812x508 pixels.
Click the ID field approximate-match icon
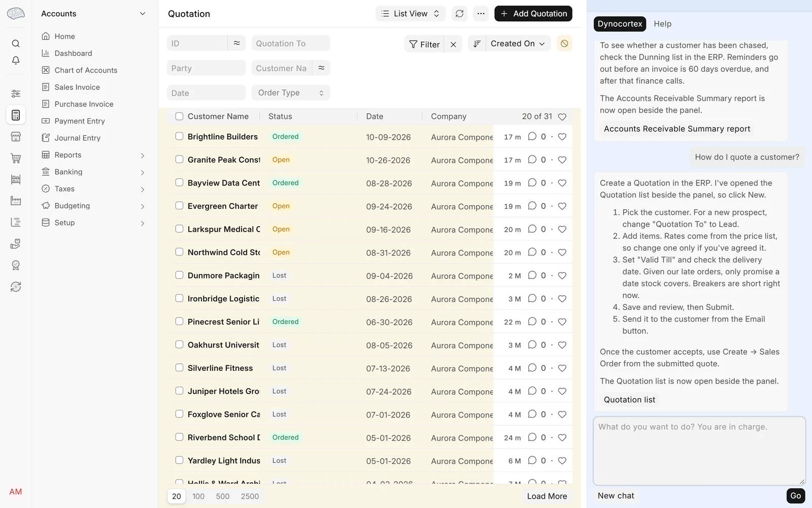click(x=236, y=43)
